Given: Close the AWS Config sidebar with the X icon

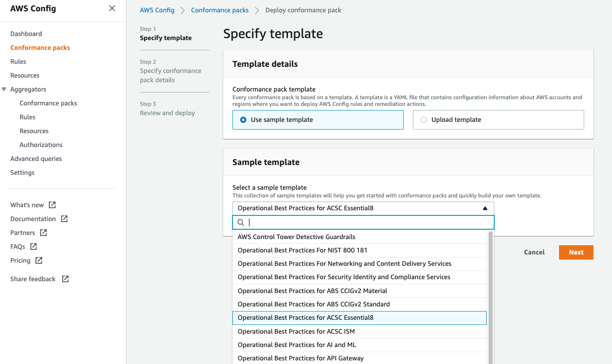Looking at the screenshot, I should tap(112, 8).
